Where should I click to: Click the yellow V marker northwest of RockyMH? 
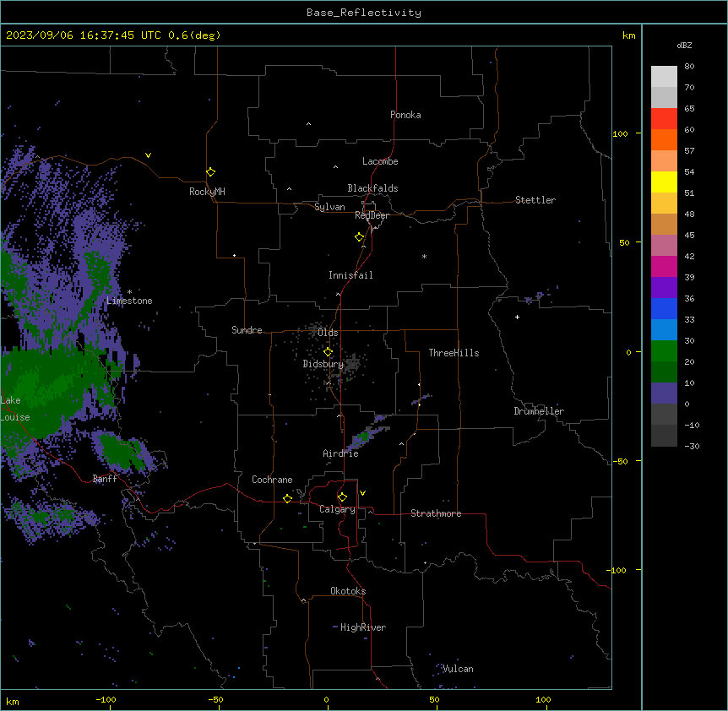[x=148, y=155]
